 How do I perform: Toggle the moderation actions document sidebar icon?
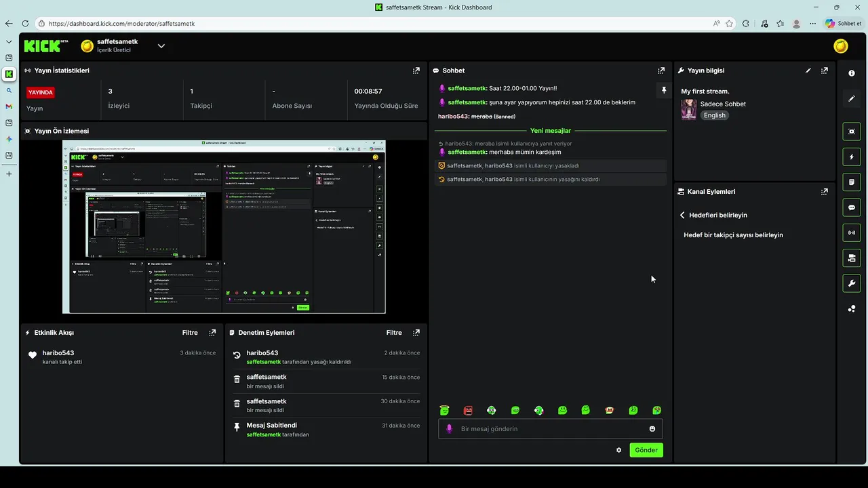(x=852, y=182)
